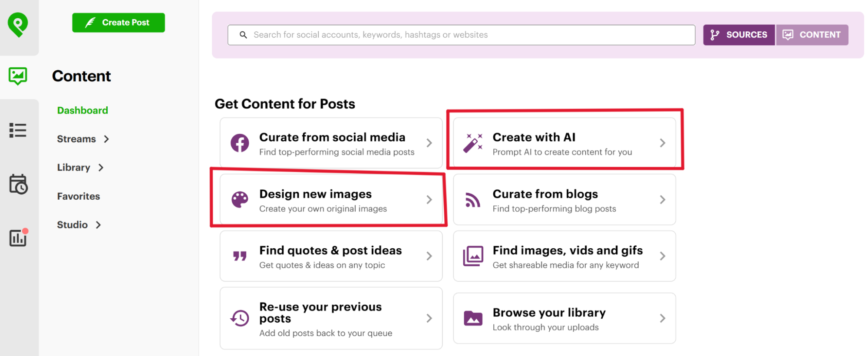The image size is (868, 356).
Task: Switch search to SOURCES
Action: (739, 35)
